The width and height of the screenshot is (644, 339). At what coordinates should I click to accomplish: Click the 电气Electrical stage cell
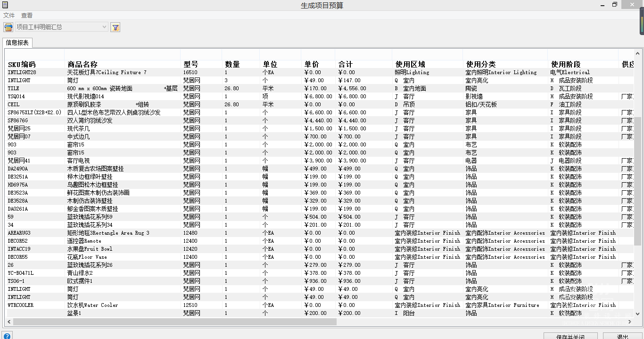click(x=570, y=72)
